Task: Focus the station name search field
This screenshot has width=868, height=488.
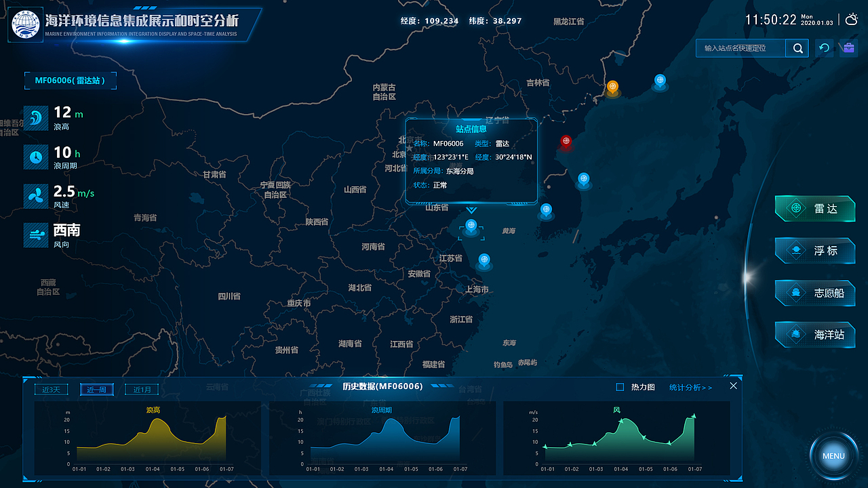Action: pos(741,48)
